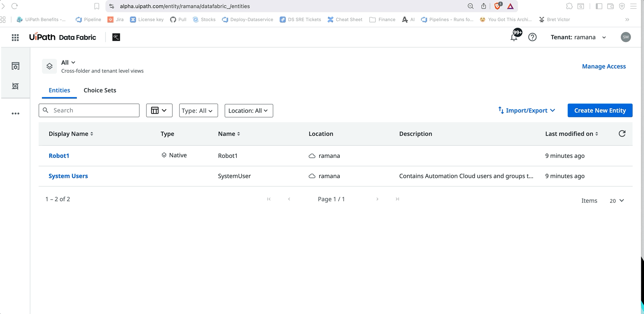This screenshot has width=644, height=314.
Task: Click the browser address bar URL
Action: (185, 6)
